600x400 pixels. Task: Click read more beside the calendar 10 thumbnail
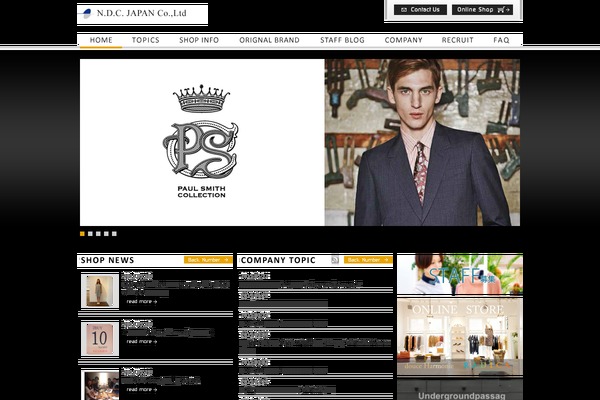pos(142,341)
